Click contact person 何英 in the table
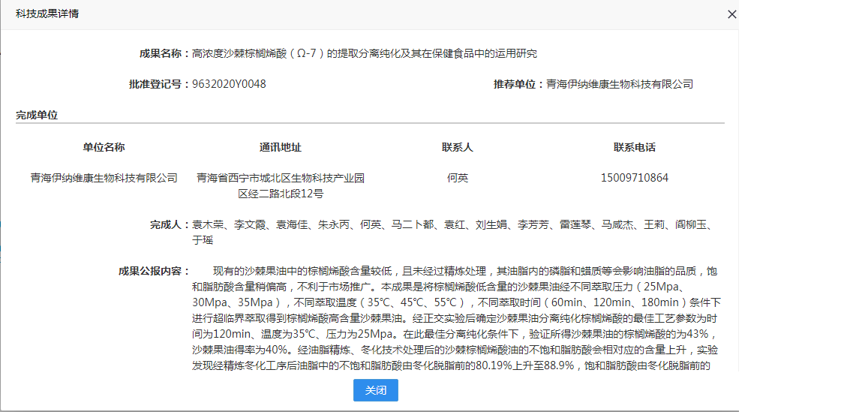The image size is (868, 412). click(458, 178)
